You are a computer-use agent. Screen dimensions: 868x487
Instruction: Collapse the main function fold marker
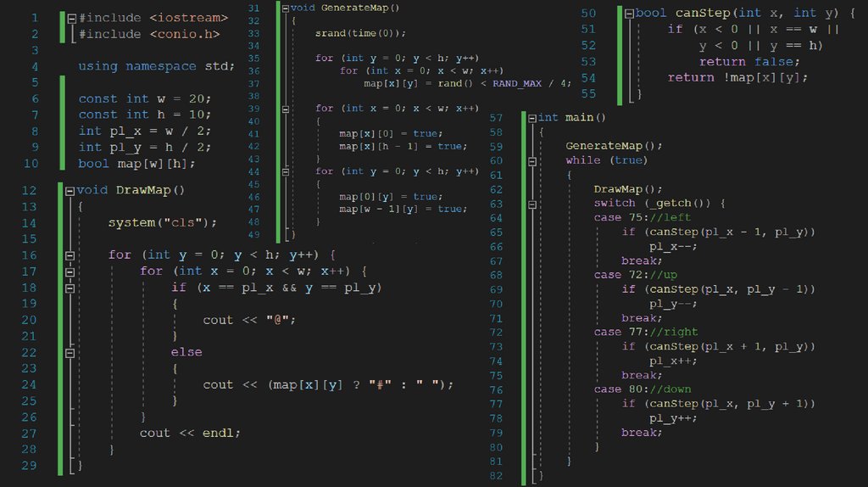[x=531, y=118]
